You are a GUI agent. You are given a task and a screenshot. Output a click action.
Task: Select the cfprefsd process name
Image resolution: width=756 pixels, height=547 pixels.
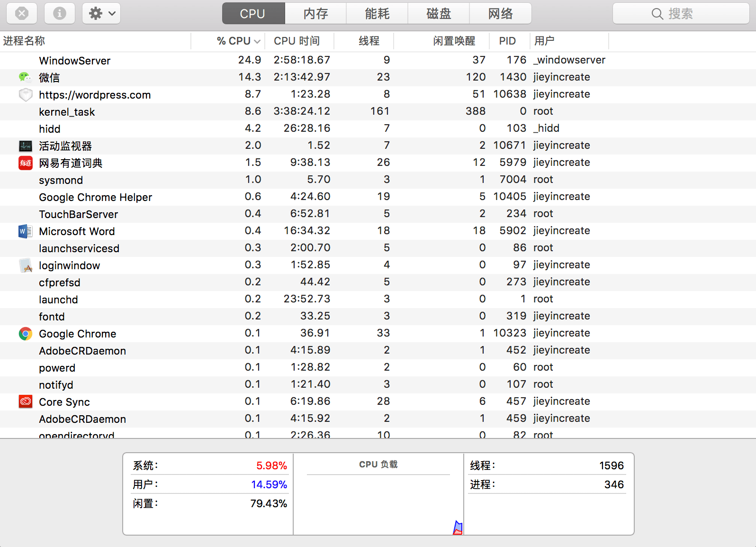(59, 283)
